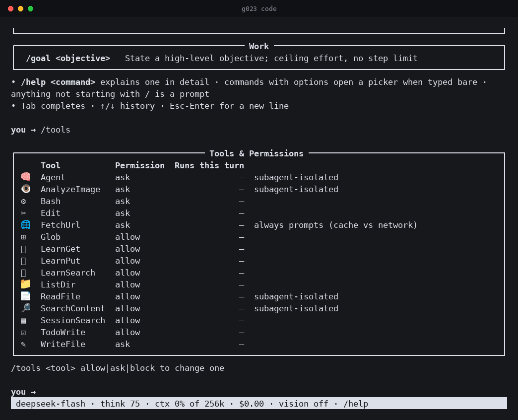Click the scissors icon beside Edit
518x420 pixels.
point(23,213)
